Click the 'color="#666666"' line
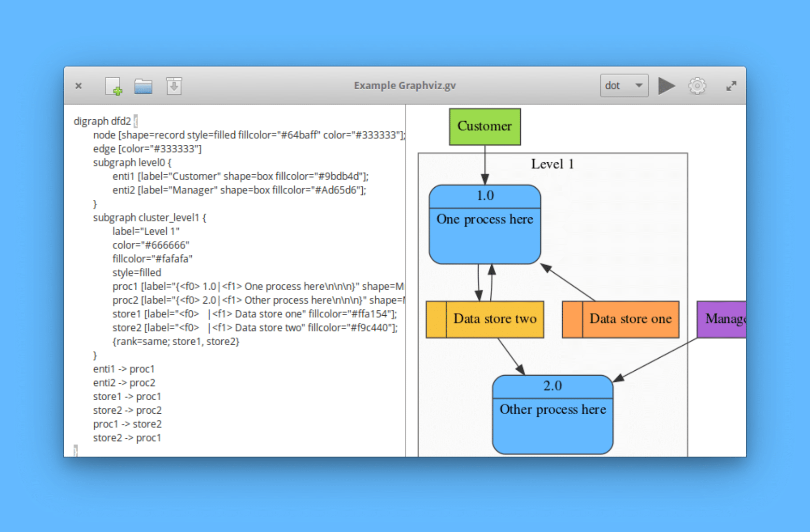The width and height of the screenshot is (810, 532). (151, 245)
